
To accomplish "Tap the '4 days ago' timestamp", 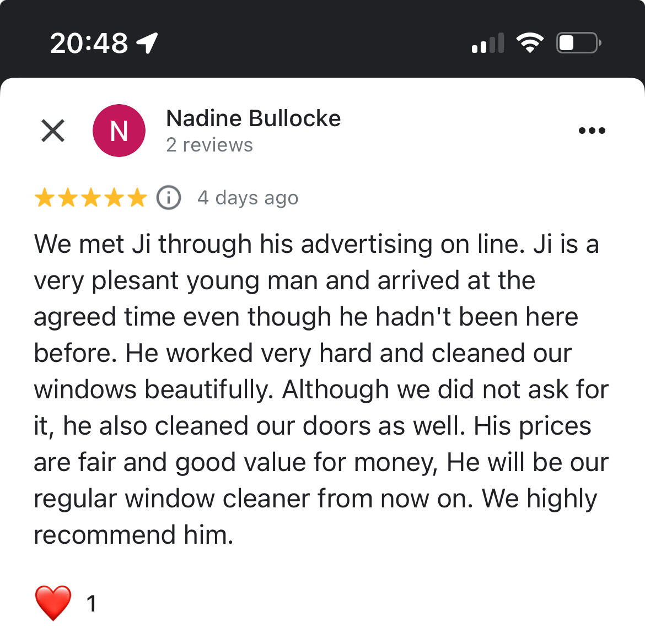I will [248, 198].
